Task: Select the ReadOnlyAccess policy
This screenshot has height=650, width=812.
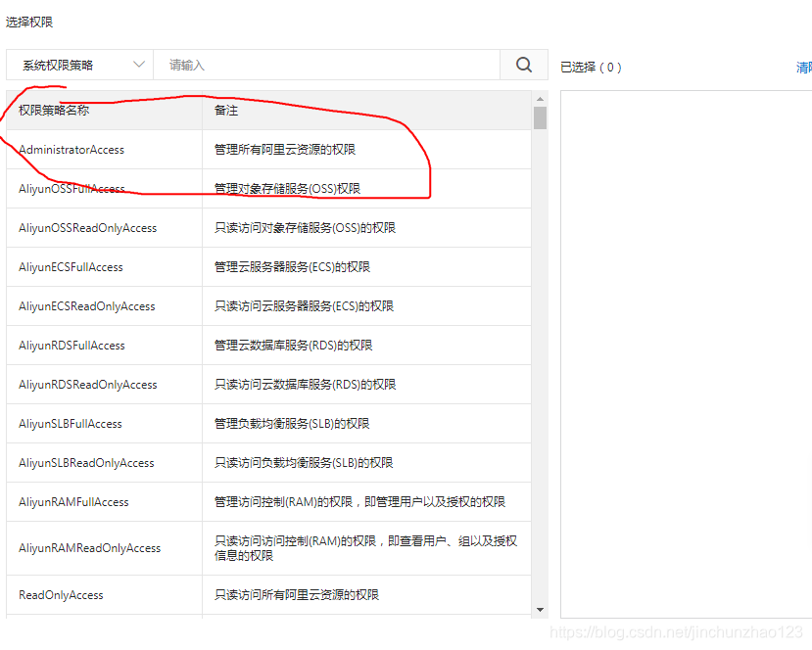Action: pyautogui.click(x=61, y=595)
